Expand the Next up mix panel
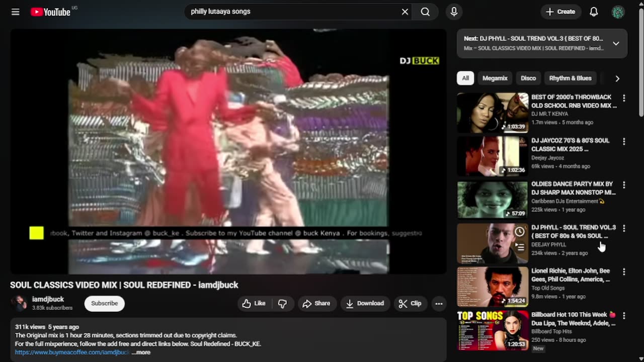 (616, 43)
